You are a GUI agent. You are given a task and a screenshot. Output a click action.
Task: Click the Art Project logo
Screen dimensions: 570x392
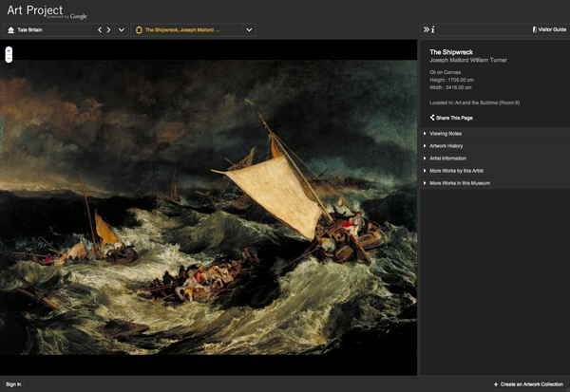47,11
